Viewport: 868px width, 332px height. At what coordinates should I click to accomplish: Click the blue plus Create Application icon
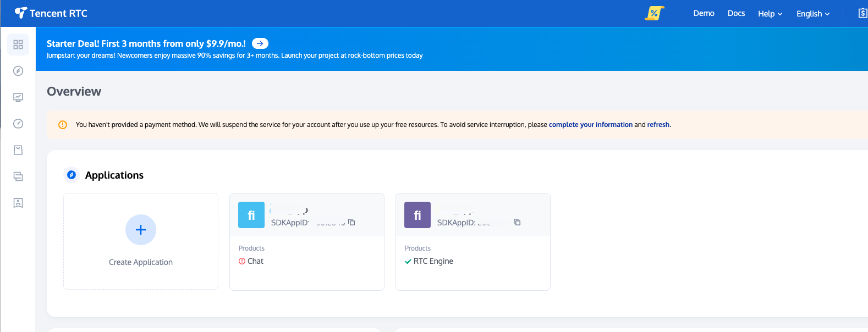tap(141, 230)
